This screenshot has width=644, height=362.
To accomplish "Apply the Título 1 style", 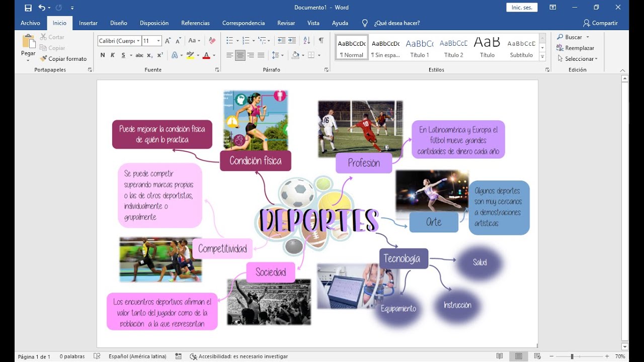I will click(420, 48).
